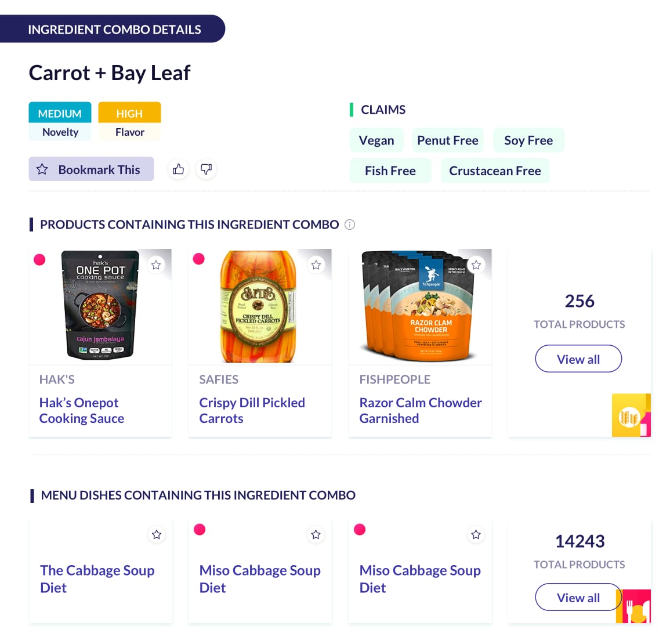
Task: Star the Crispy Dill Pickled Carrots card
Action: [x=316, y=265]
